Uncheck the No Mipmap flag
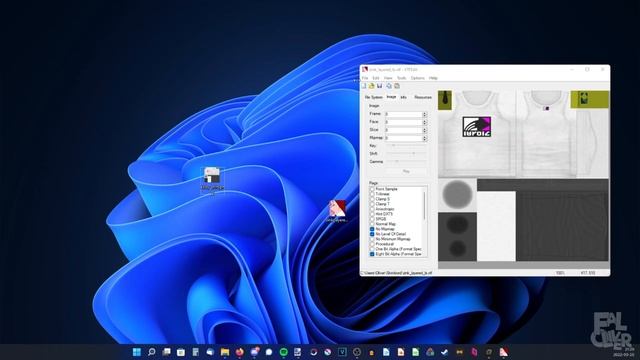Image resolution: width=640 pixels, height=360 pixels. [372, 229]
